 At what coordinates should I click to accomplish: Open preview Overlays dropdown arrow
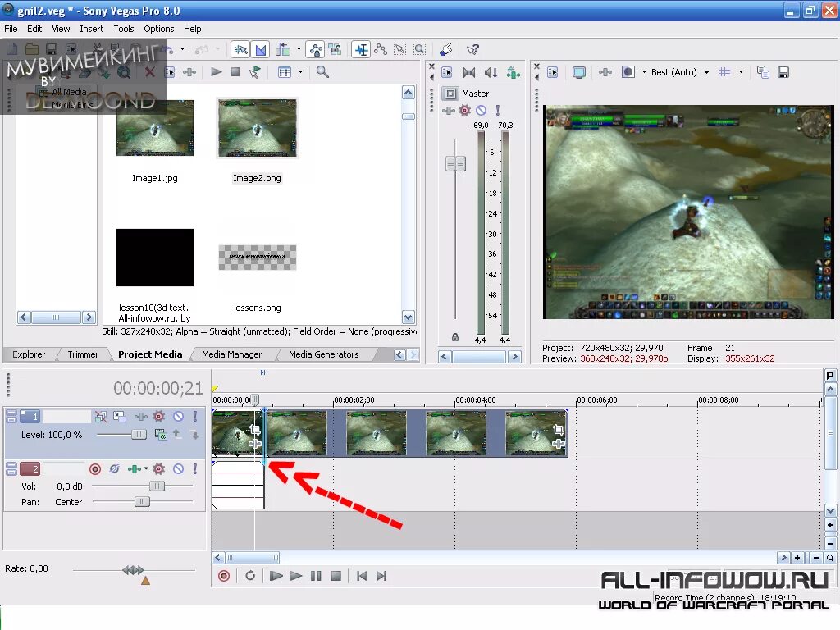[x=741, y=72]
